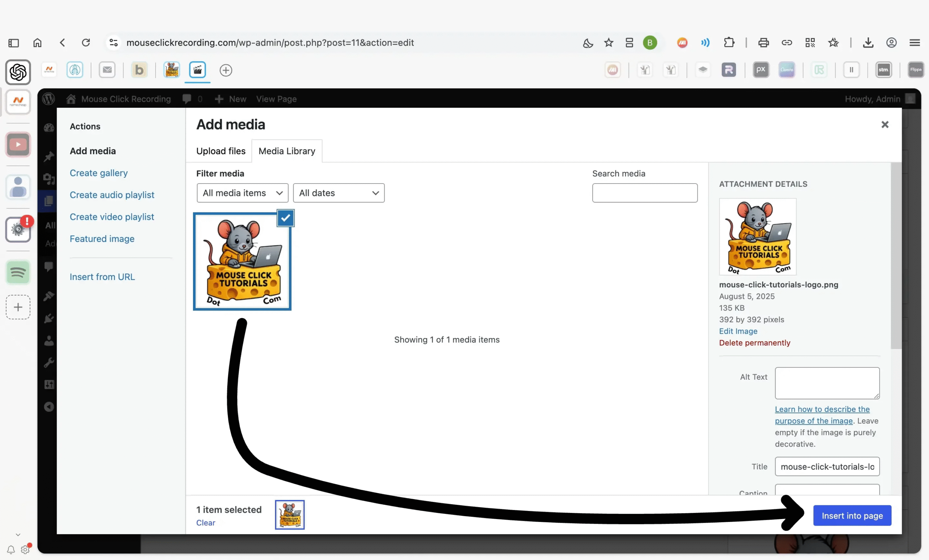The height and width of the screenshot is (560, 929).
Task: Deselect the checked mouse logo checkmark
Action: click(285, 218)
